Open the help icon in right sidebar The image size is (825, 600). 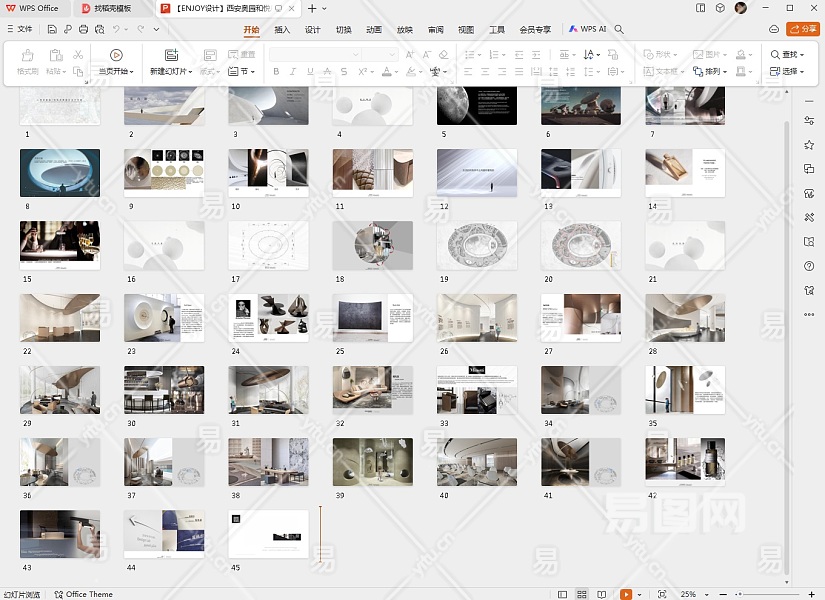808,266
